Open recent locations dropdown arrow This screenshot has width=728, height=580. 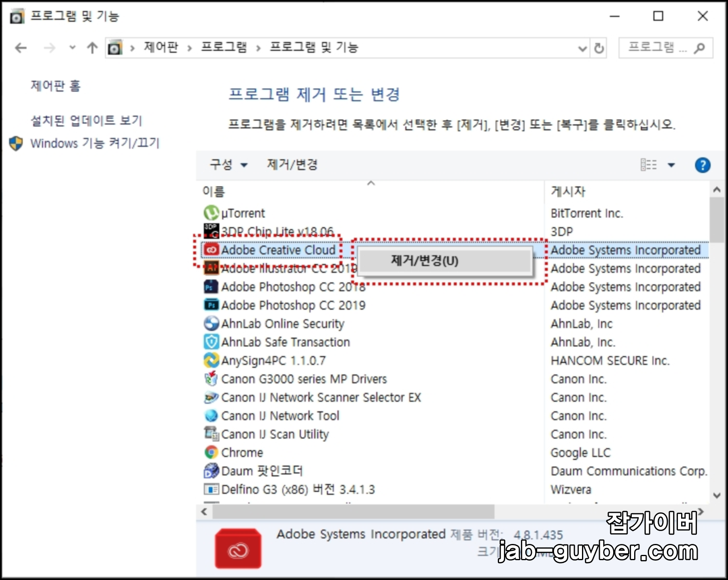(x=72, y=48)
